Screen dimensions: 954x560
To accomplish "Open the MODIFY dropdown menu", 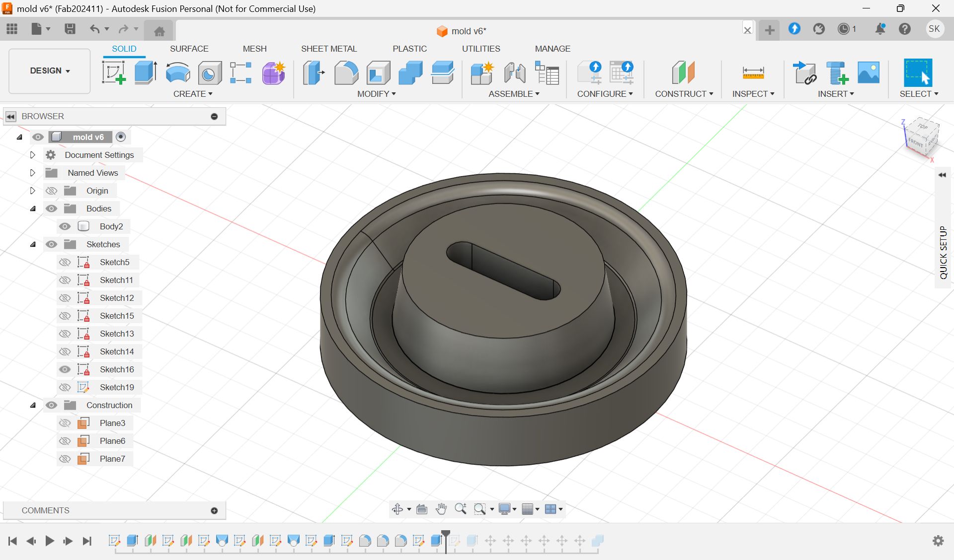I will 376,94.
